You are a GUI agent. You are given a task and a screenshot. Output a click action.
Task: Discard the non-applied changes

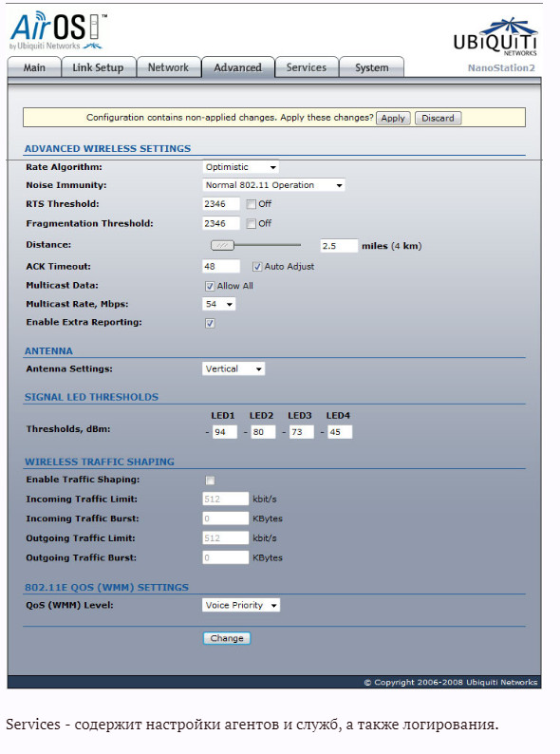pos(438,119)
